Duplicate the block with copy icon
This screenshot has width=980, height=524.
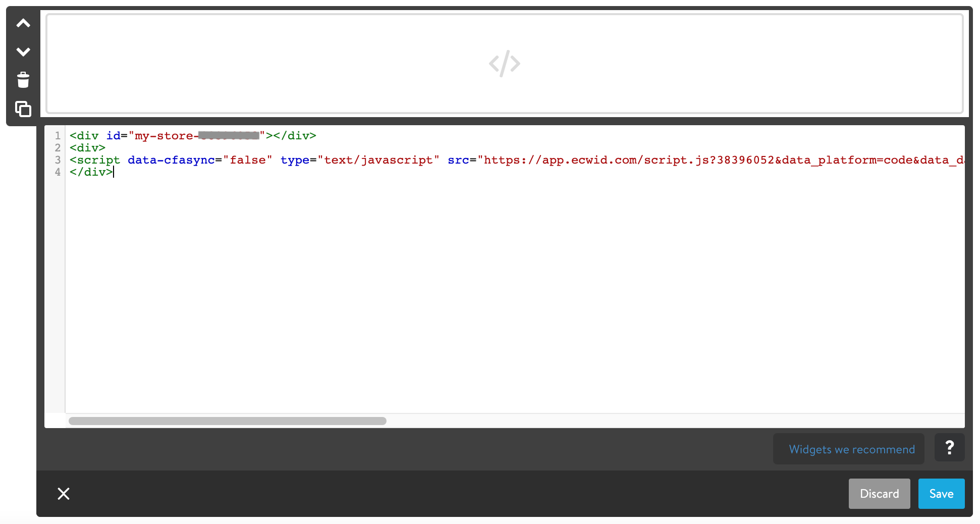point(23,109)
